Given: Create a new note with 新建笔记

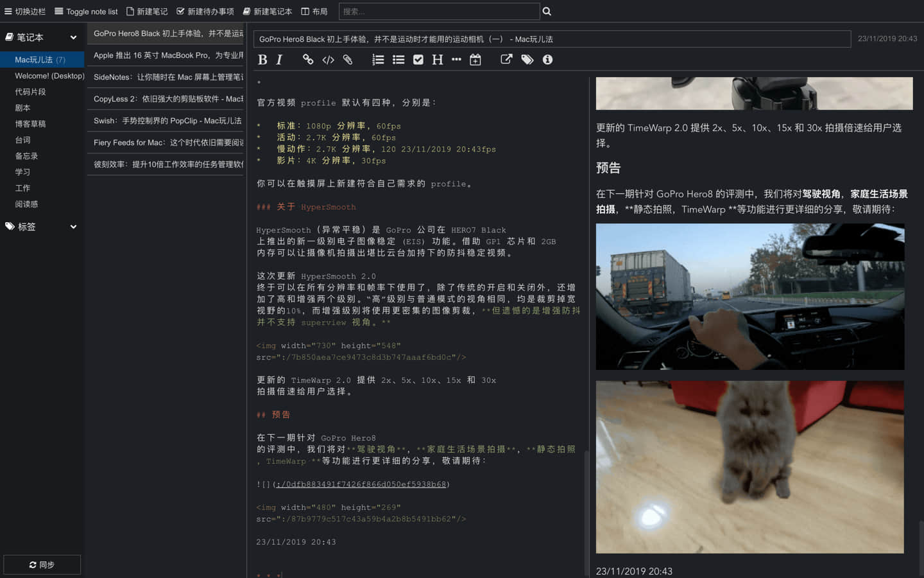Looking at the screenshot, I should [147, 12].
